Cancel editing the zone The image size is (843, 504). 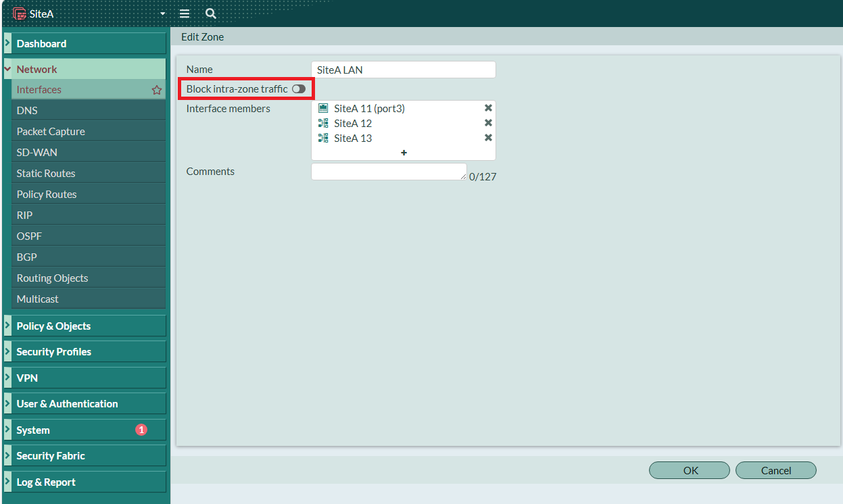(x=776, y=470)
